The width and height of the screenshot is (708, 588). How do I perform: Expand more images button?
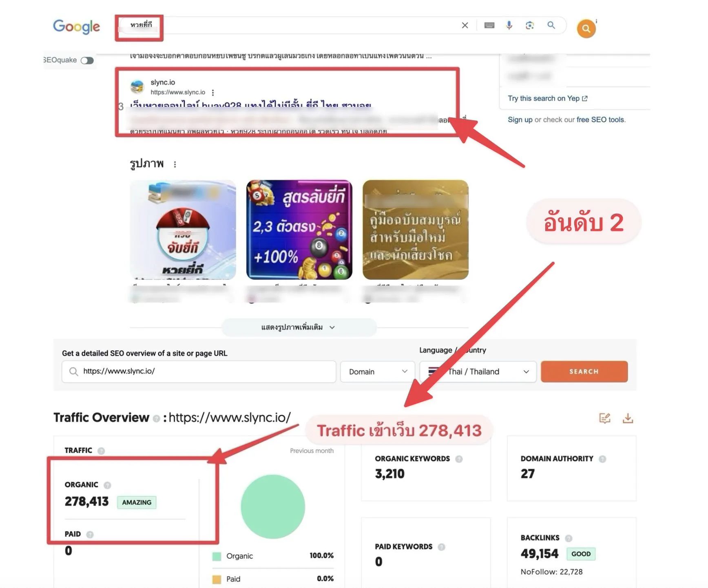pyautogui.click(x=299, y=327)
